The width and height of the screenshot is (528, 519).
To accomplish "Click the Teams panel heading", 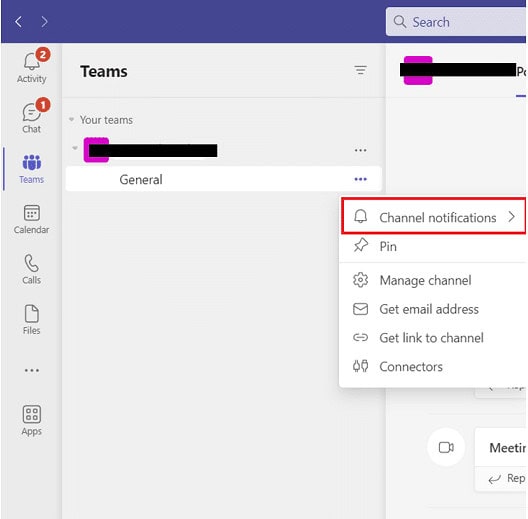I will (104, 71).
